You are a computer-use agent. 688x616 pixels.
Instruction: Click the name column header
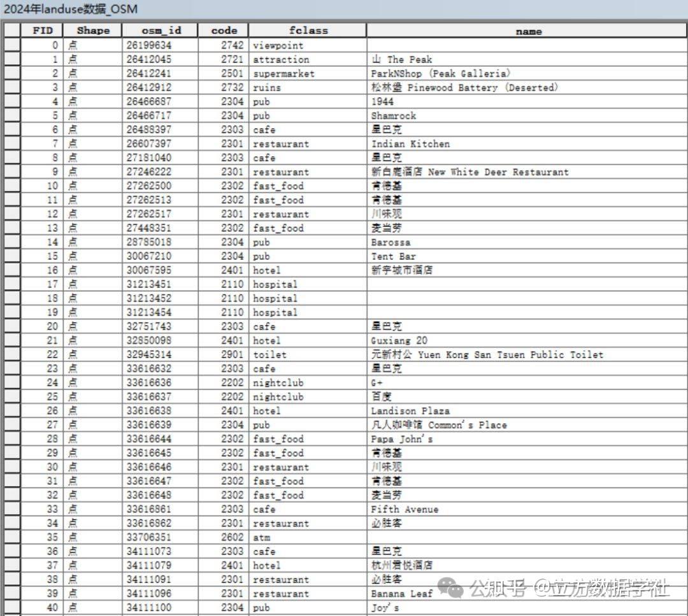(528, 30)
